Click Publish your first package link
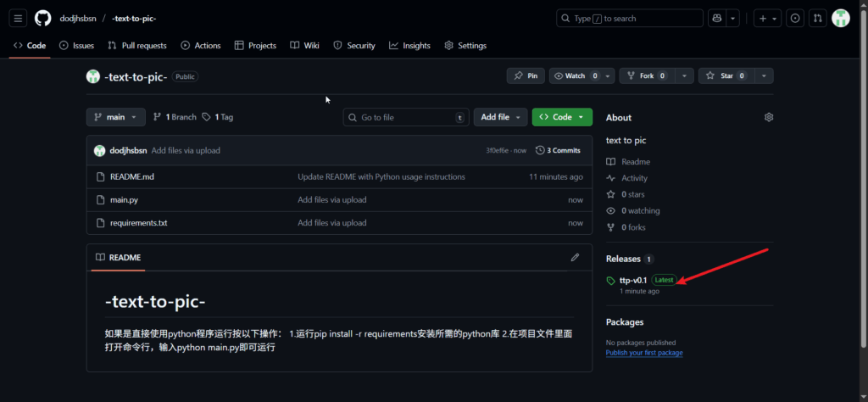Viewport: 868px width, 402px height. 643,353
